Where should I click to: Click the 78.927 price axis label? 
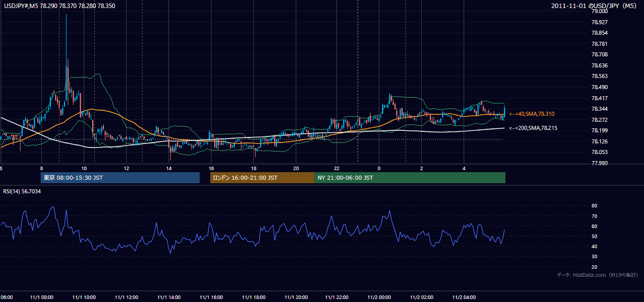coord(600,22)
